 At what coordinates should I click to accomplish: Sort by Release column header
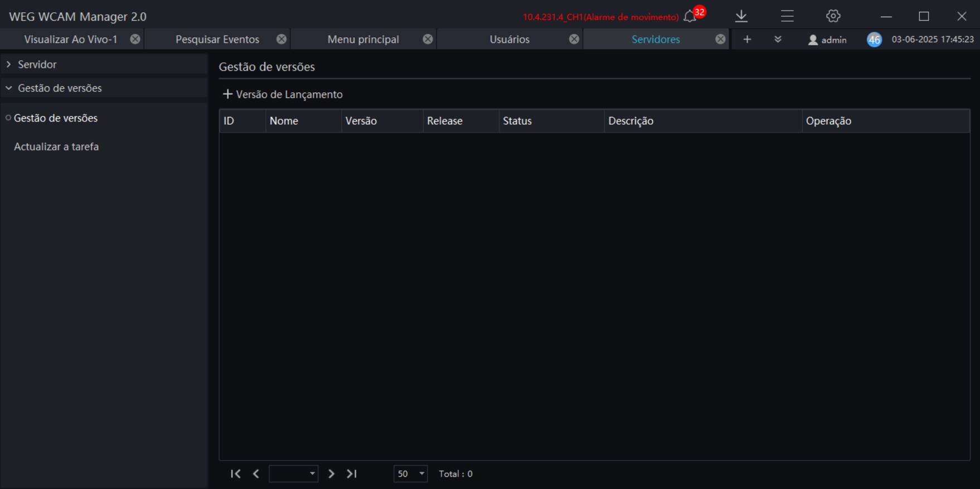461,121
